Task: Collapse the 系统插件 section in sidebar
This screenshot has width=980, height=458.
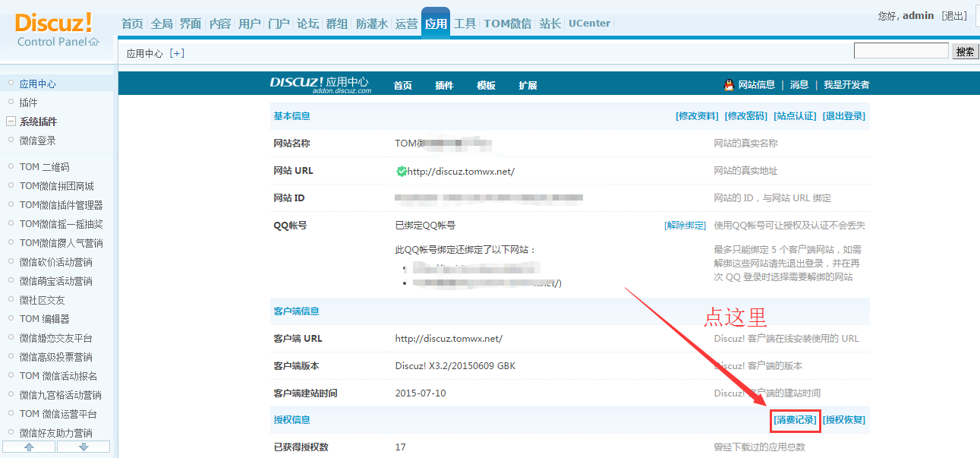Action: tap(11, 122)
